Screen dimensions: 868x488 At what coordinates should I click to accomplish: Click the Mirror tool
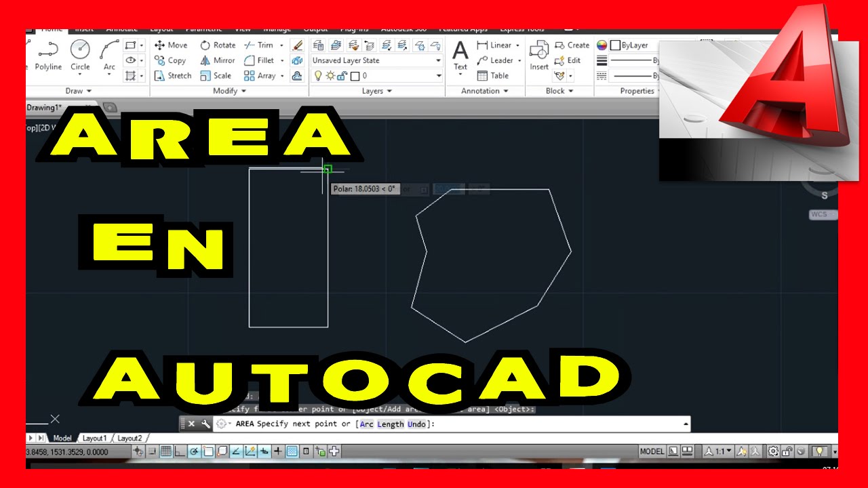pos(217,60)
